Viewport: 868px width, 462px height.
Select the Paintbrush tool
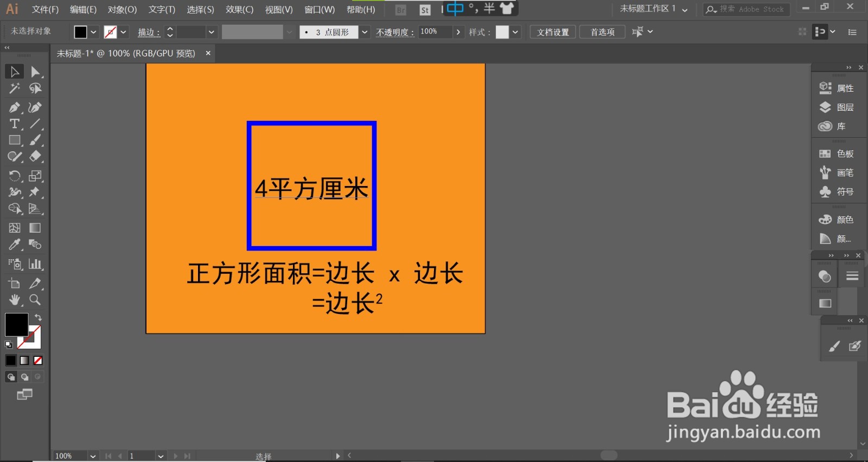35,140
